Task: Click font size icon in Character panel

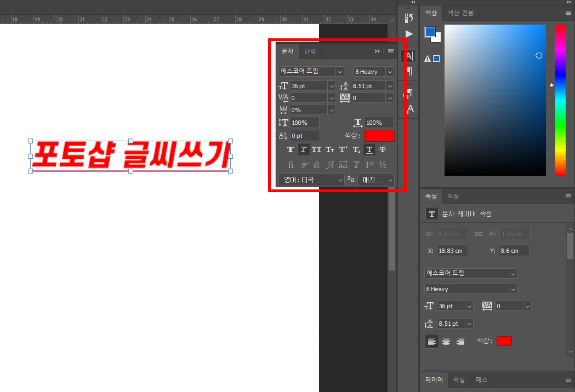Action: click(283, 86)
